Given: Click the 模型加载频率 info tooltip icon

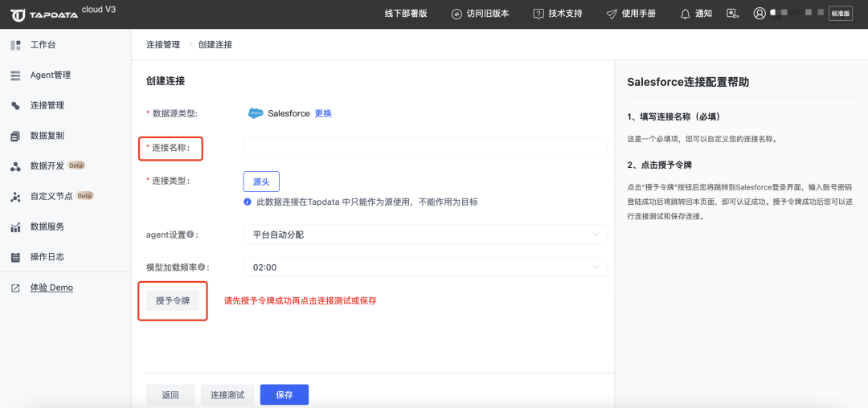Looking at the screenshot, I should pyautogui.click(x=202, y=267).
